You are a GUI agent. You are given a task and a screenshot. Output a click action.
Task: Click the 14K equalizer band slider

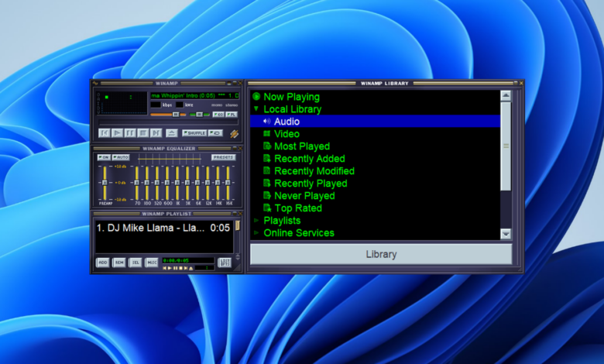218,183
